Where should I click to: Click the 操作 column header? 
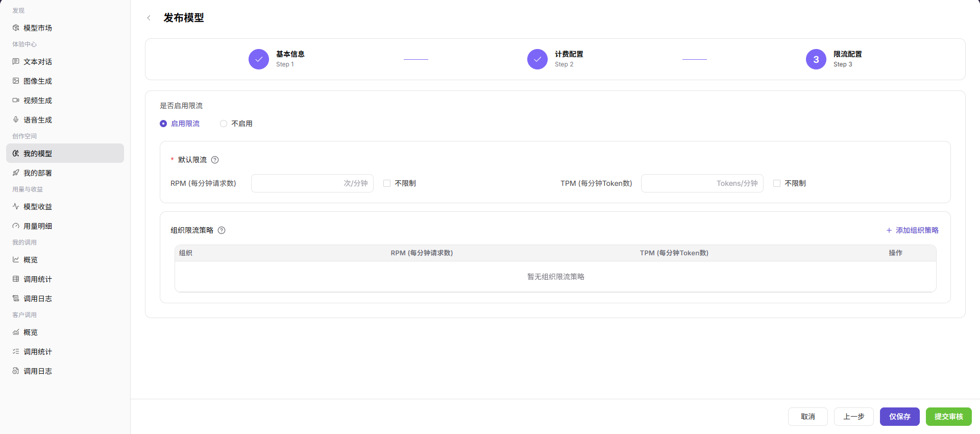[896, 253]
